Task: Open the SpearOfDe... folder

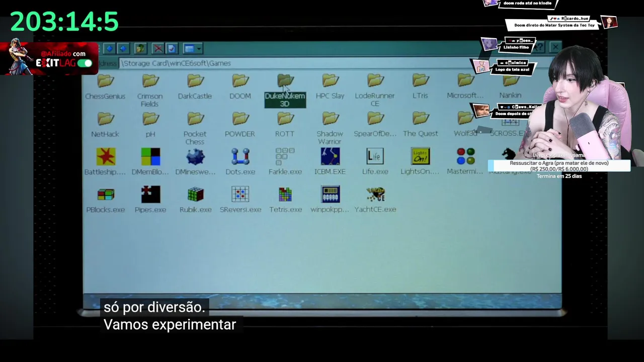Action: pos(375,125)
